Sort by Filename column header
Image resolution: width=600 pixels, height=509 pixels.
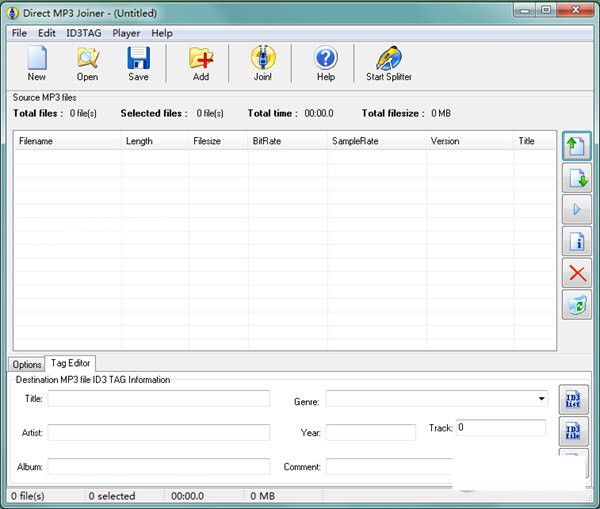tap(67, 141)
